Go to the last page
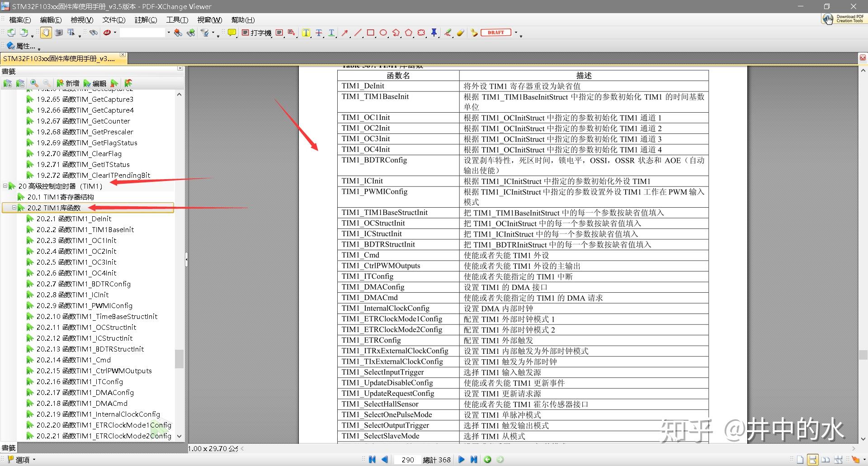868x466 pixels. click(474, 460)
